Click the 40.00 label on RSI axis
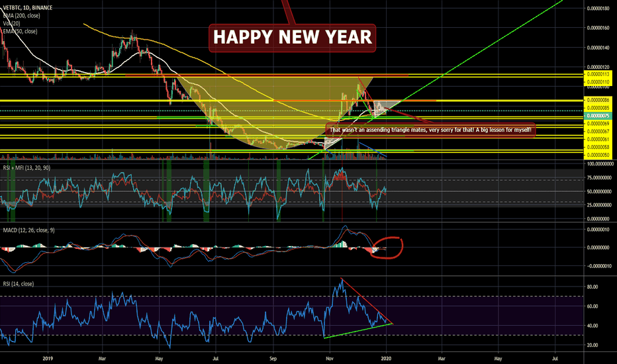This screenshot has height=364, width=617. pyautogui.click(x=593, y=326)
